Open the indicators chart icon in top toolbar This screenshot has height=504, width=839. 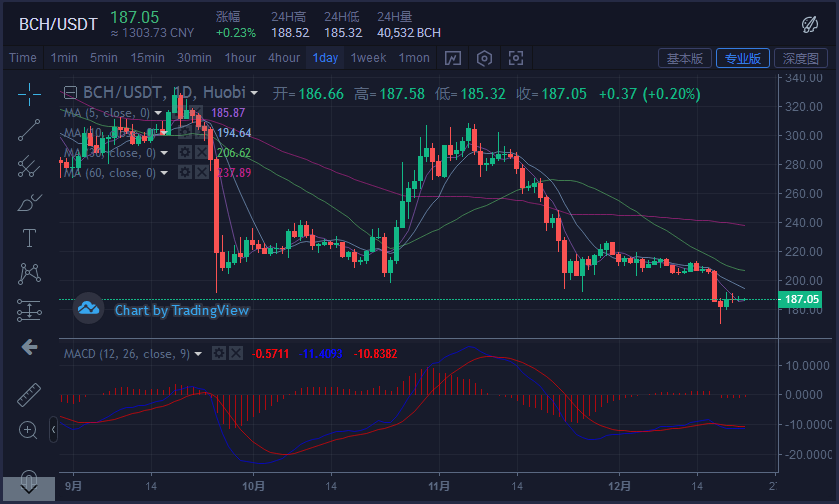[x=453, y=58]
